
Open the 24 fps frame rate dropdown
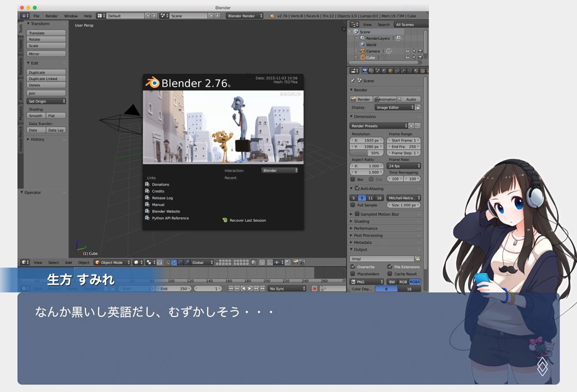(404, 166)
